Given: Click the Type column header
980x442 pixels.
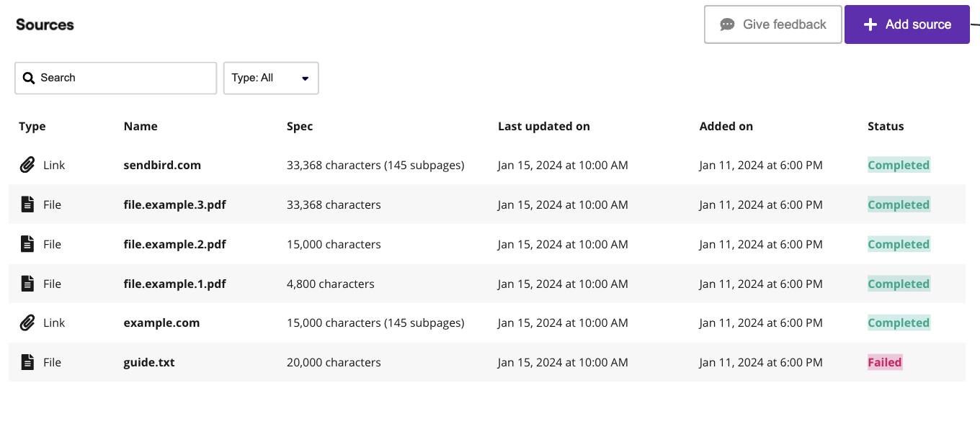Looking at the screenshot, I should [x=32, y=126].
